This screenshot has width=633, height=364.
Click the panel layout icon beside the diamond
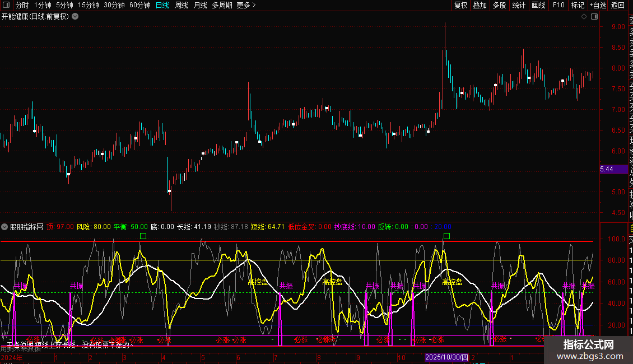click(x=593, y=16)
